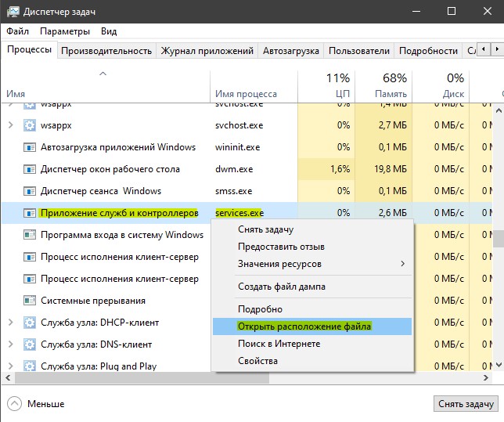Maximize the Диспетчер задач window
The image size is (504, 422).
452,12
